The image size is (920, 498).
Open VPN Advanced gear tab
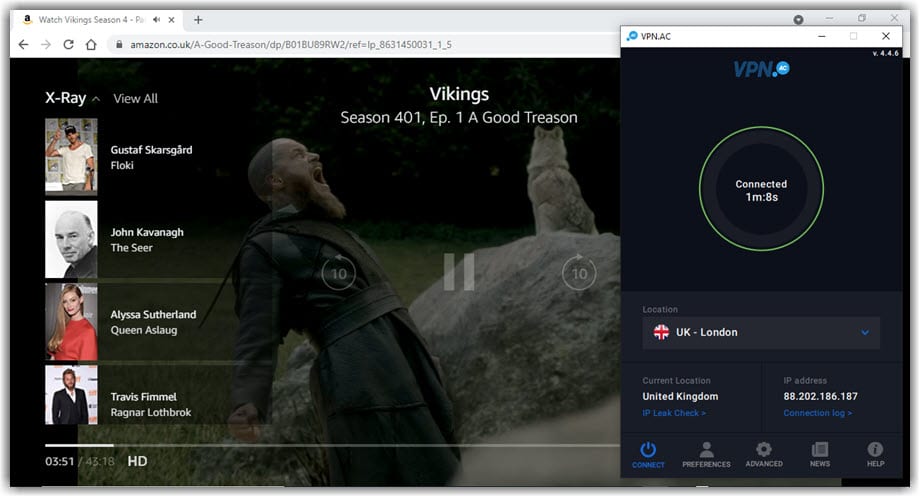[x=764, y=455]
